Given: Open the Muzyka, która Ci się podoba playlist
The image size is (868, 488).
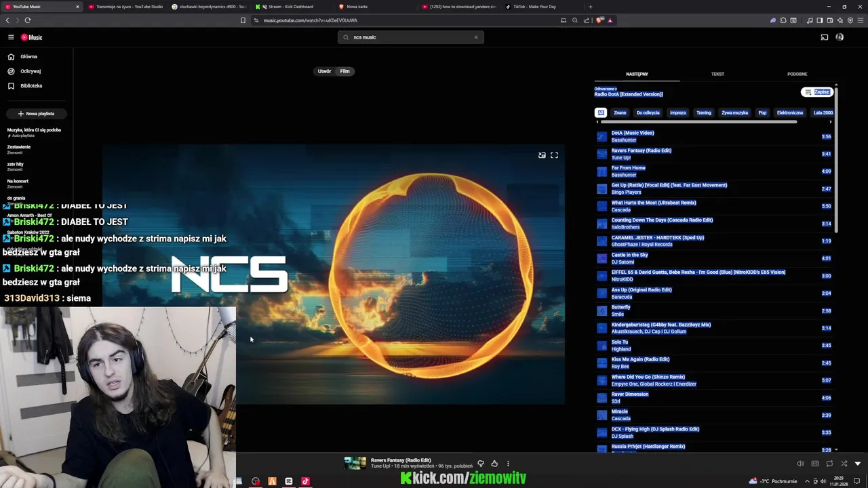Looking at the screenshot, I should [x=35, y=132].
